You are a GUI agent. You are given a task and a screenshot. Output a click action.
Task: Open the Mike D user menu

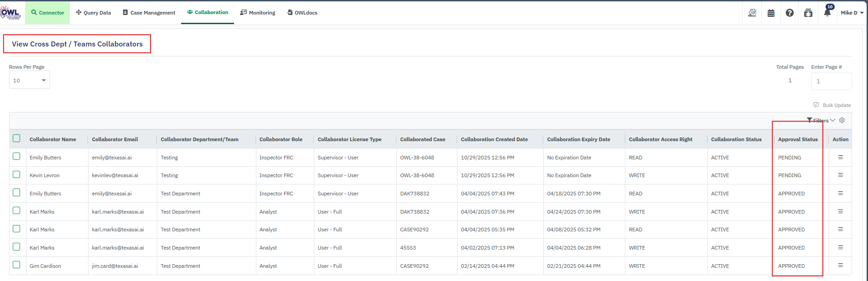pos(852,13)
